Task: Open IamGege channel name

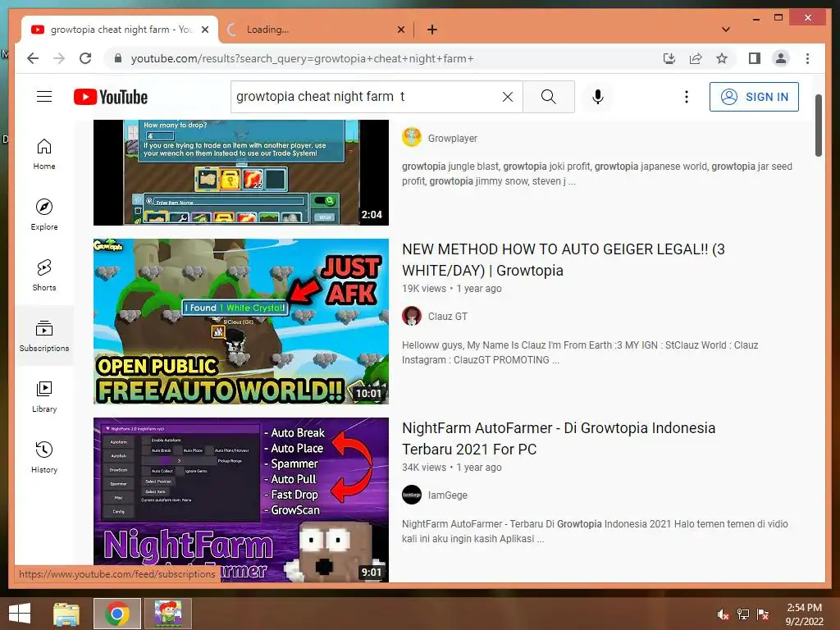Action: coord(448,495)
